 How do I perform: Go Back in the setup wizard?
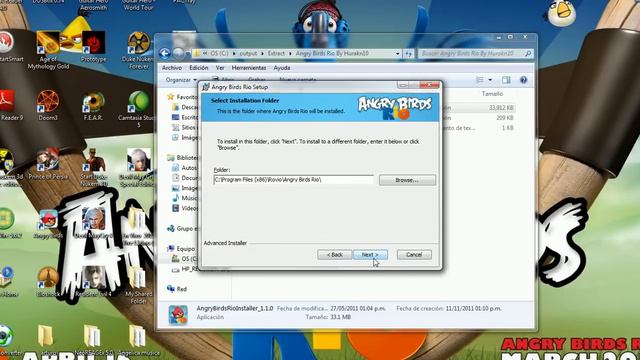point(334,255)
